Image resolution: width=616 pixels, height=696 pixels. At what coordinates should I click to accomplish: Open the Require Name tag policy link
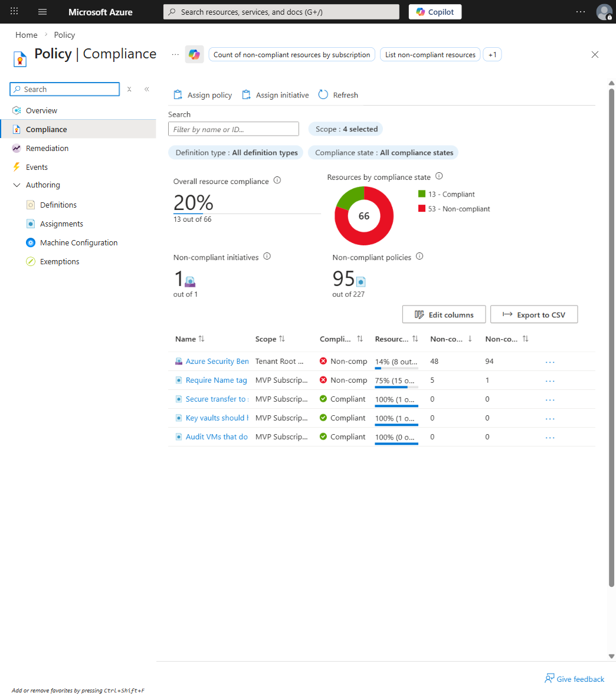point(217,380)
